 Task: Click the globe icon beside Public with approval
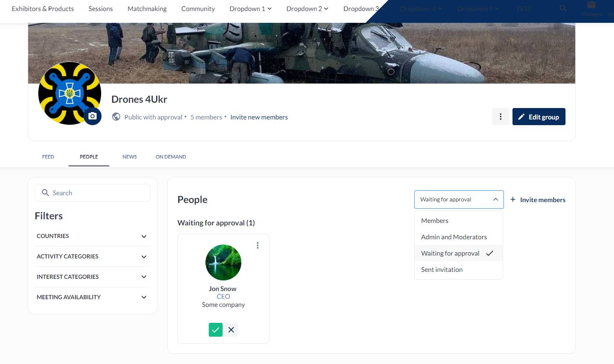click(x=116, y=117)
